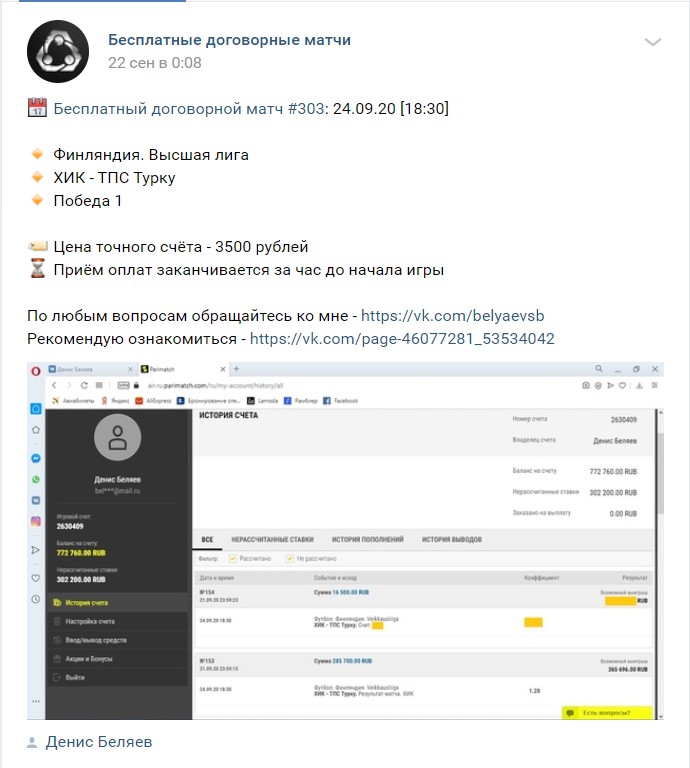The width and height of the screenshot is (690, 768).
Task: Open the vk.com/page-46077281_53534042 link
Action: pyautogui.click(x=402, y=338)
